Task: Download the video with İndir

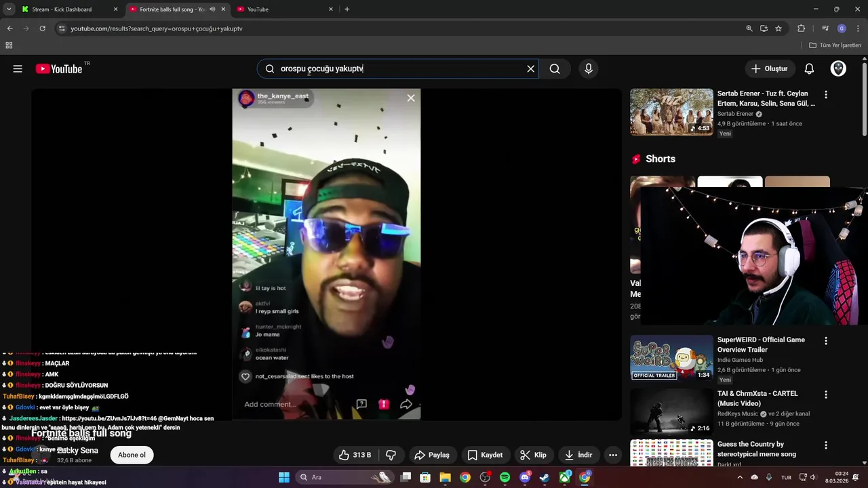Action: [x=578, y=455]
